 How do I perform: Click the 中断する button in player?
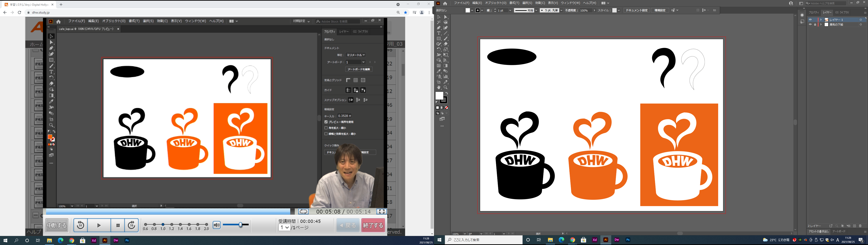tap(57, 226)
